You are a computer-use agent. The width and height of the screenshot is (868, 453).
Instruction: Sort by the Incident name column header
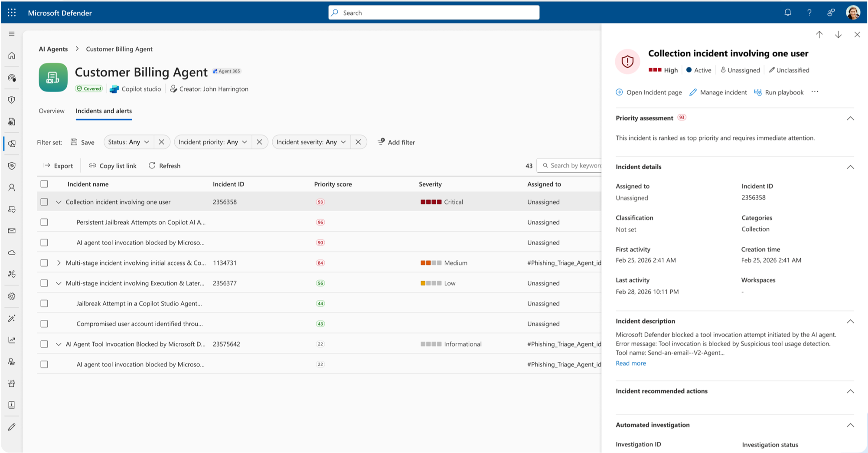(88, 184)
